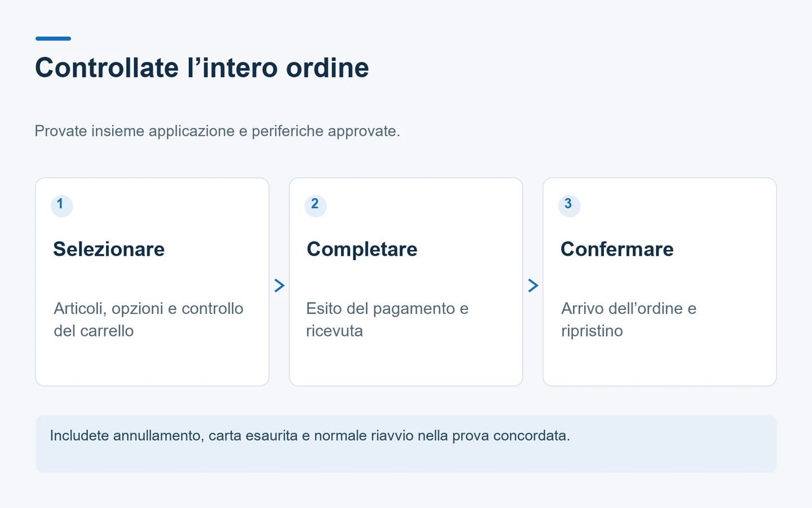This screenshot has width=812, height=508.
Task: Click the step 2 number badge
Action: [315, 205]
